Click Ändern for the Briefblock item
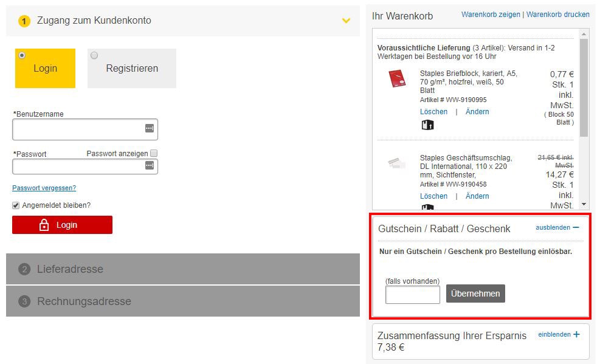 pos(477,112)
